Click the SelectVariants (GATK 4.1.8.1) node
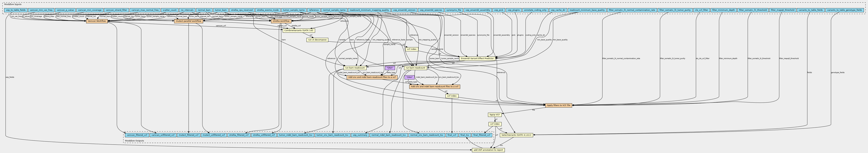The height and width of the screenshot is (153, 868). point(516,135)
